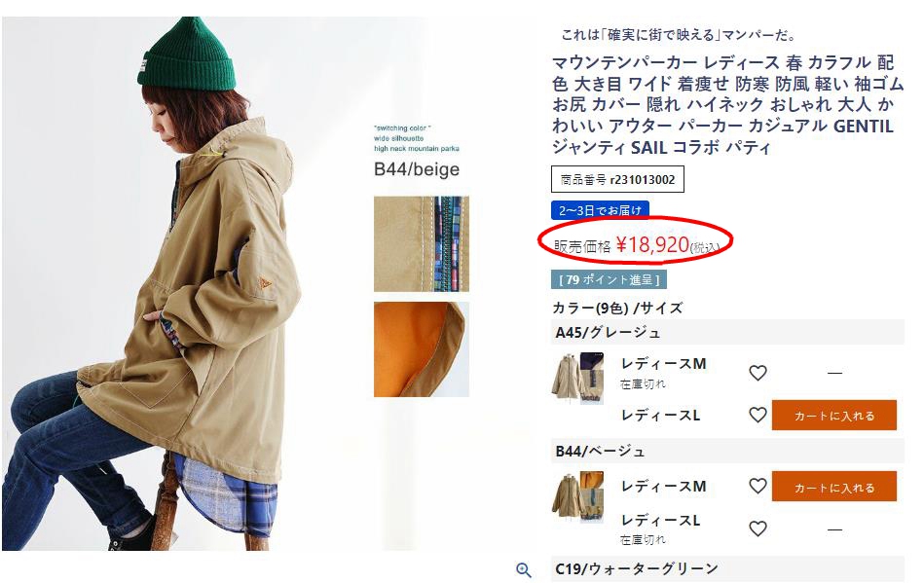This screenshot has height=583, width=924.
Task: Click the magnifier zoom icon below the photo
Action: [x=524, y=569]
